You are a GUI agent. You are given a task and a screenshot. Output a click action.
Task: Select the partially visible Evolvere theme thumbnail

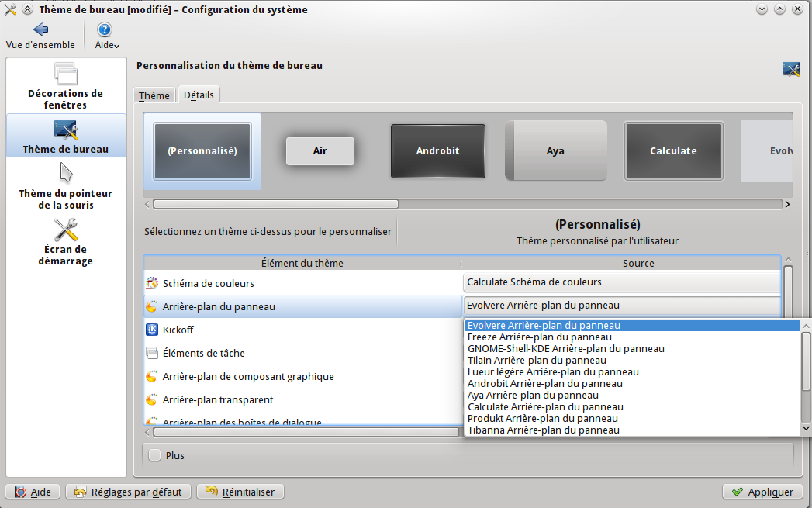pos(768,151)
